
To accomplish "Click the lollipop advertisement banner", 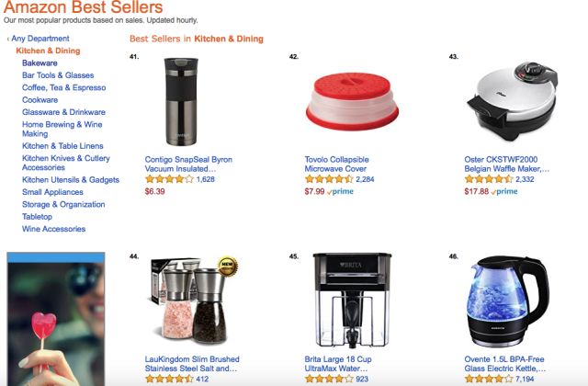I will point(56,319).
